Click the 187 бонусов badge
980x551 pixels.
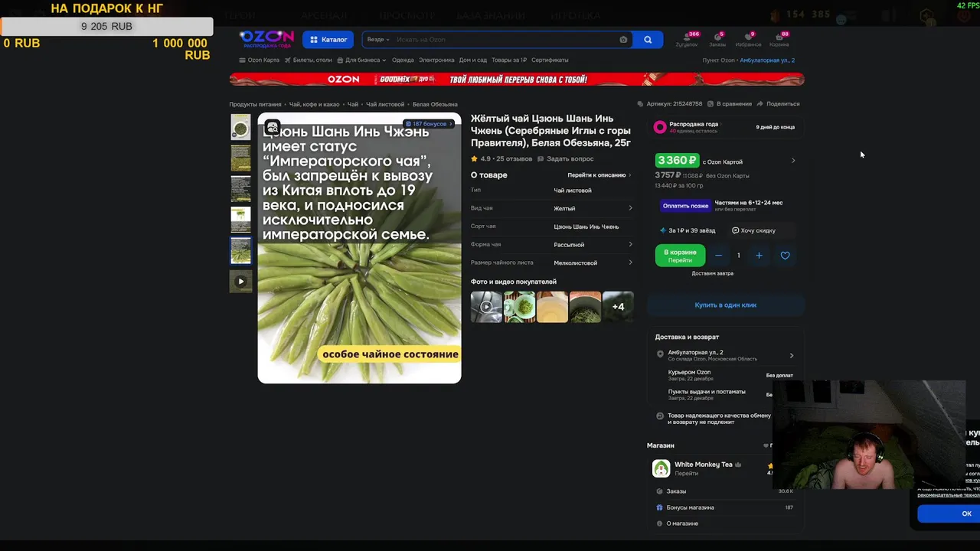point(429,123)
